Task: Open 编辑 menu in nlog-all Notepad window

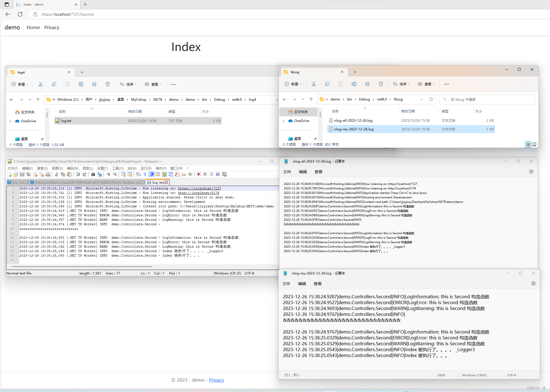Action: point(303,172)
